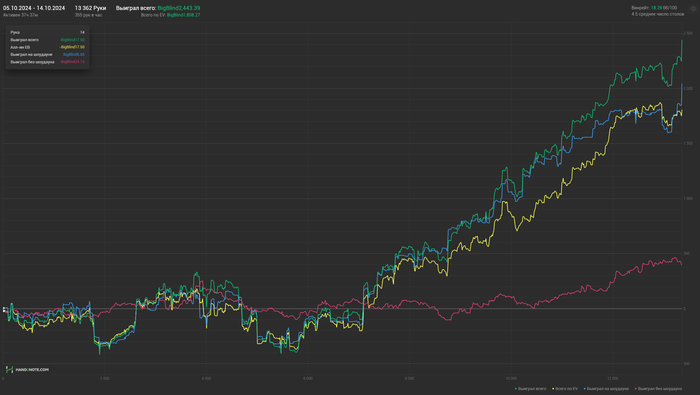Click the '13 362 Руки' hand count
This screenshot has height=395, width=700.
click(x=90, y=8)
